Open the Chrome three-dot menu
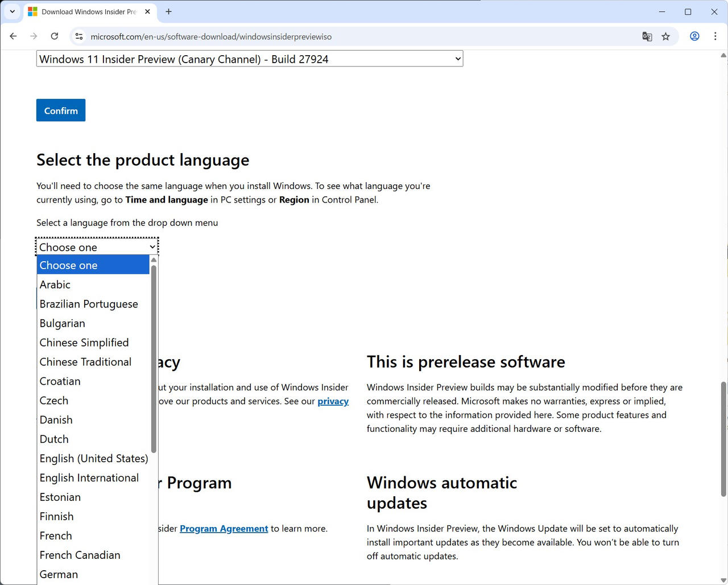The image size is (728, 585). point(715,36)
